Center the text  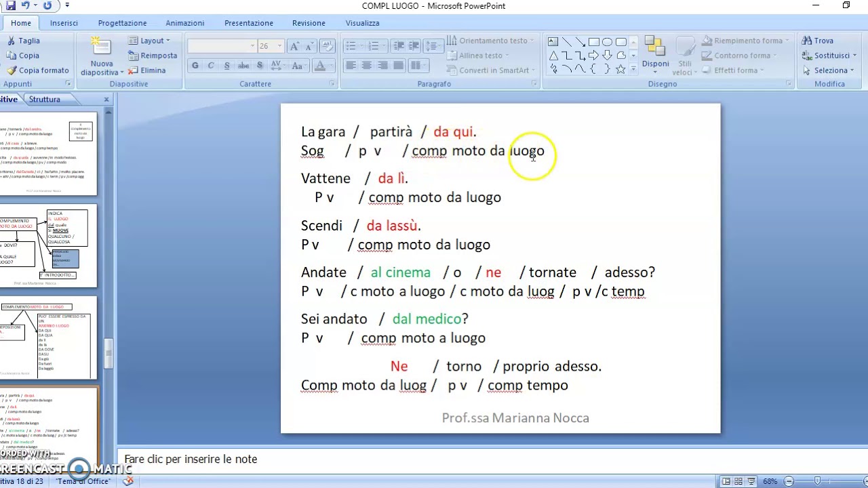pyautogui.click(x=366, y=66)
